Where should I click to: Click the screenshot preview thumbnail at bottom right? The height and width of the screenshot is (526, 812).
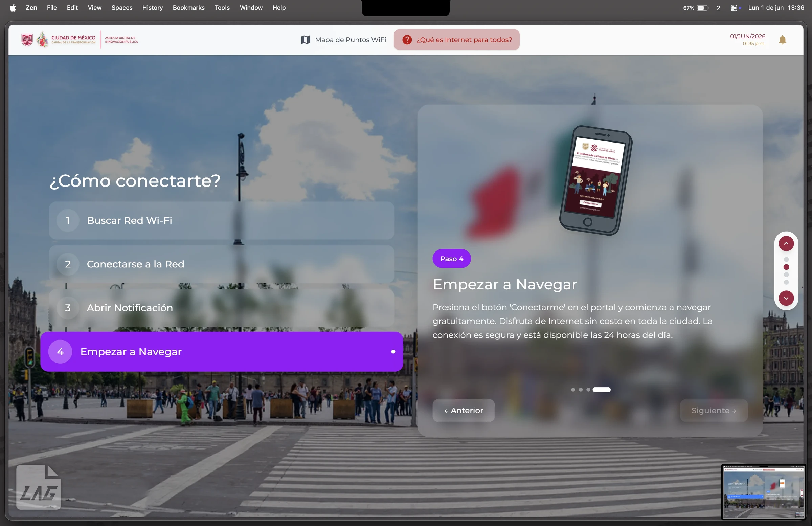point(763,492)
